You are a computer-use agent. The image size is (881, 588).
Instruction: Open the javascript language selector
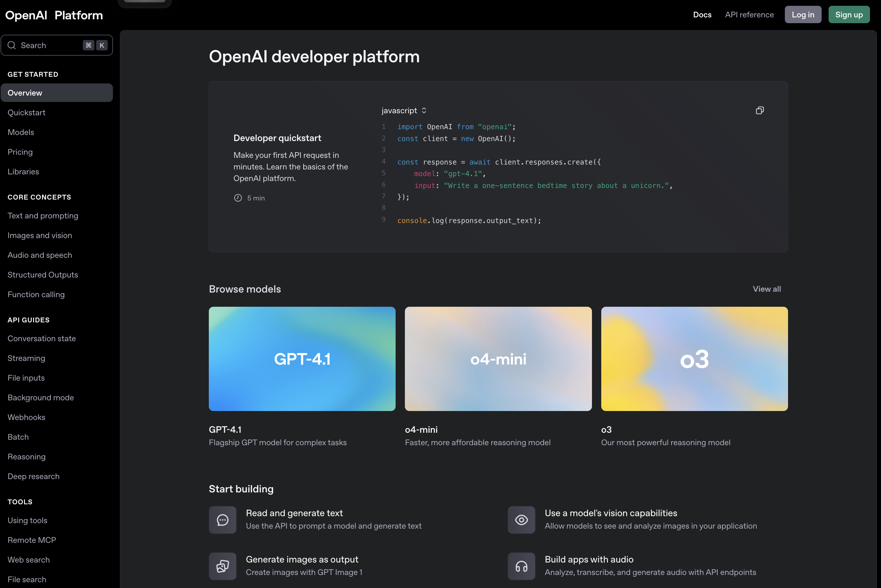404,110
